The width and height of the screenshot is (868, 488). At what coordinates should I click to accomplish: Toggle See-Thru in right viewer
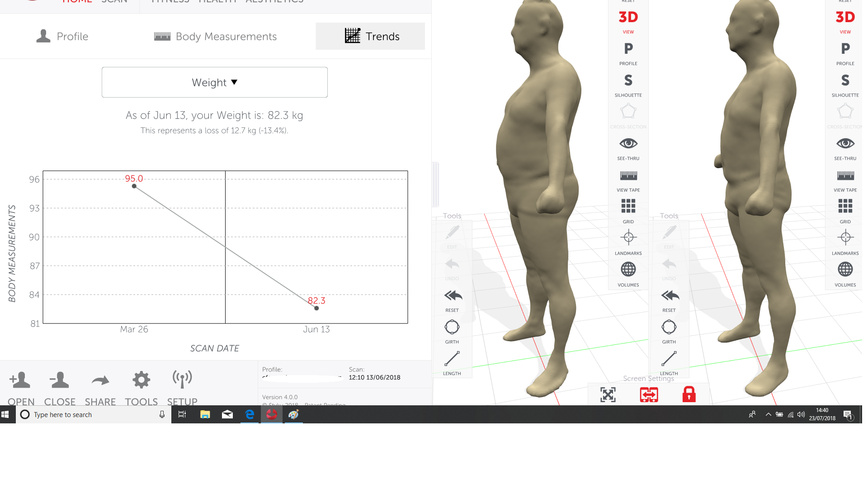845,148
